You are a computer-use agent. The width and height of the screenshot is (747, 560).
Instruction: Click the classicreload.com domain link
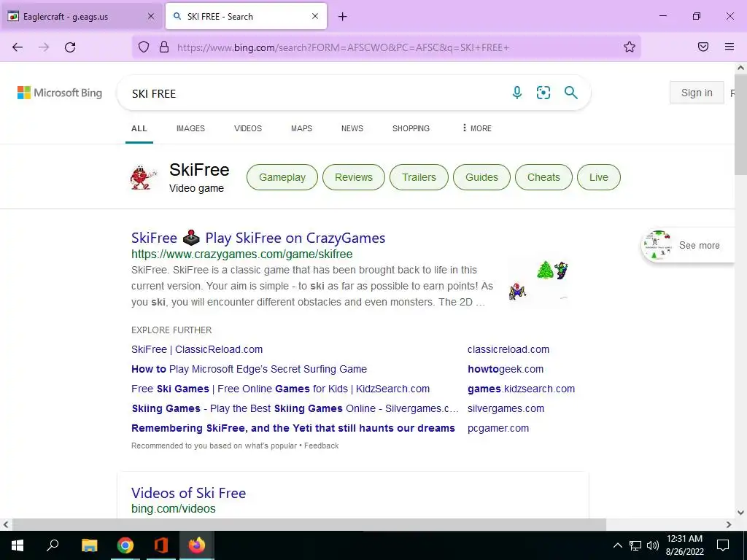pos(508,349)
